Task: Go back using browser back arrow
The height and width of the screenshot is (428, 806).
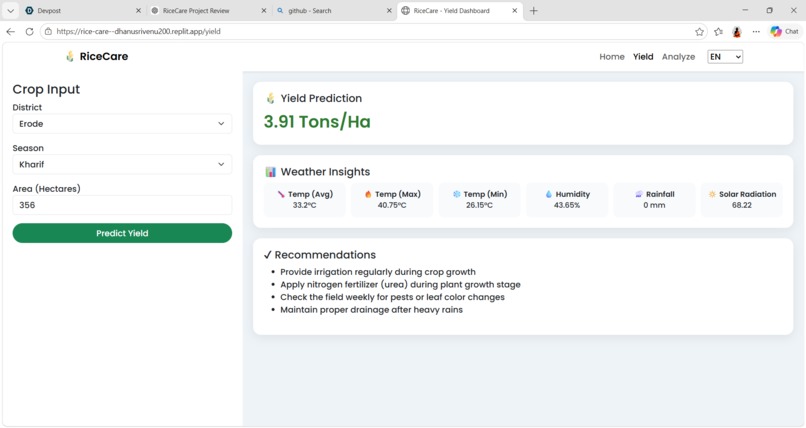Action: [x=10, y=31]
